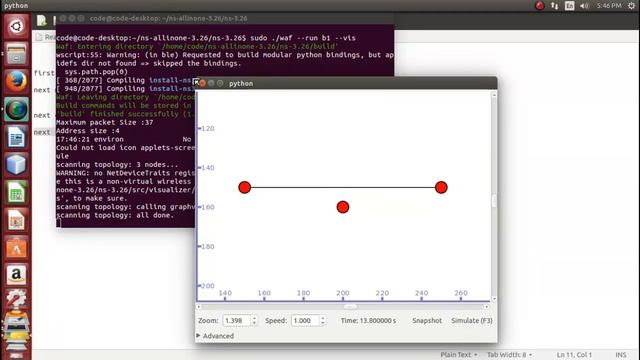Click the Ln 11, Col 1 status entry

coord(574,355)
